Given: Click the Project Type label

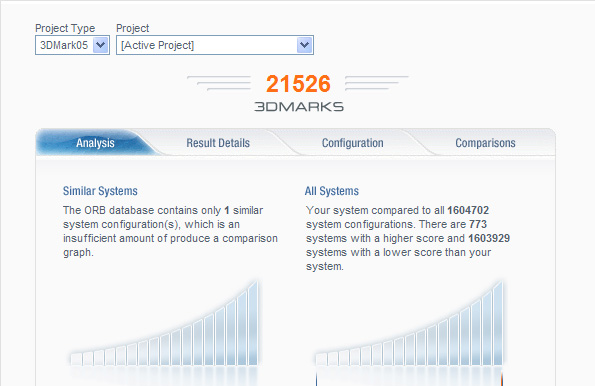Looking at the screenshot, I should pyautogui.click(x=65, y=28).
